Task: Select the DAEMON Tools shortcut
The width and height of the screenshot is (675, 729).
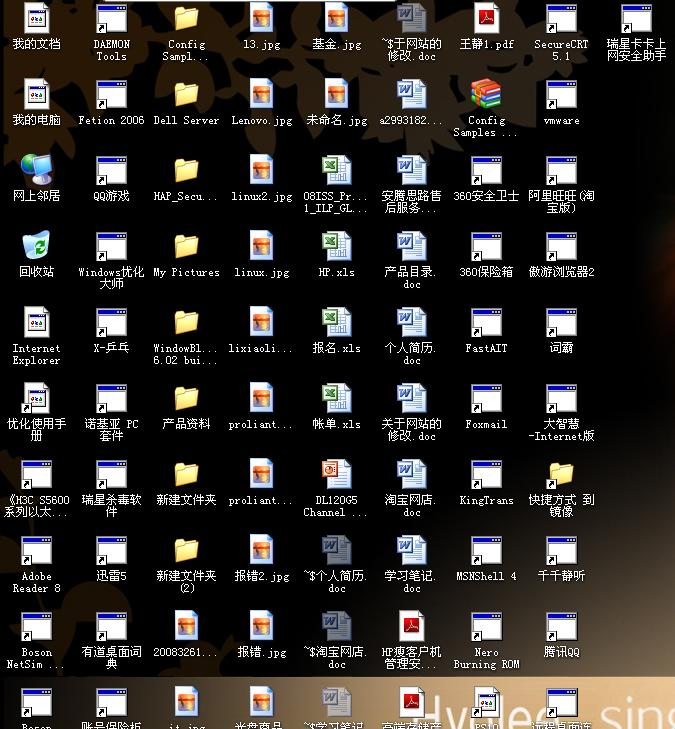Action: (111, 20)
